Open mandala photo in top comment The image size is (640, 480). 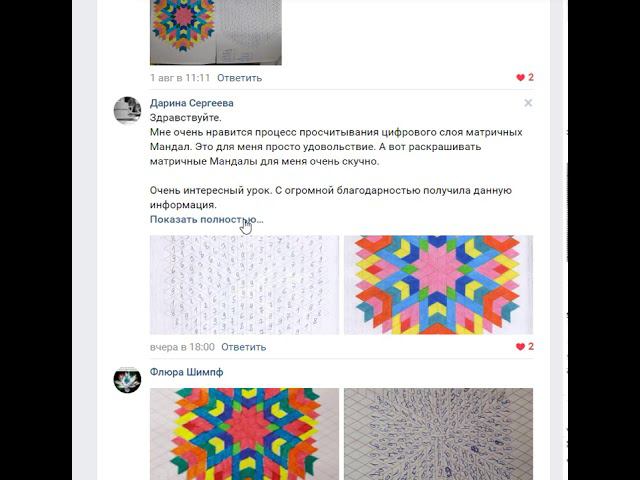(x=216, y=33)
